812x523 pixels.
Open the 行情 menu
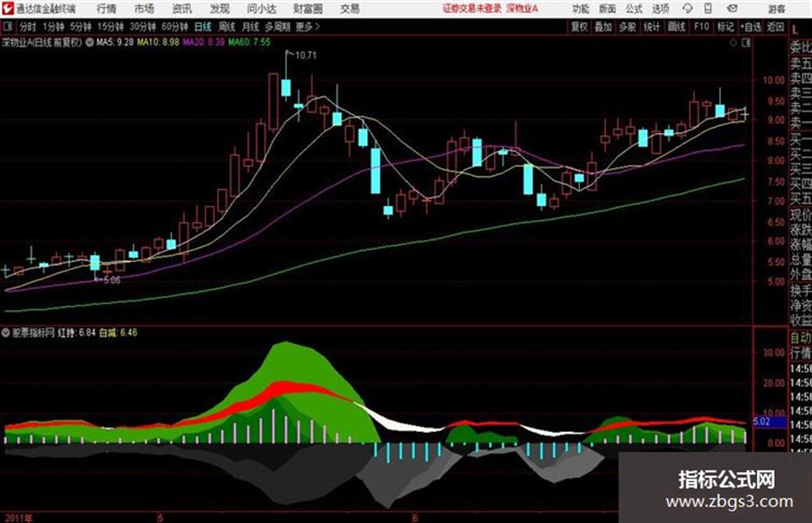[107, 9]
